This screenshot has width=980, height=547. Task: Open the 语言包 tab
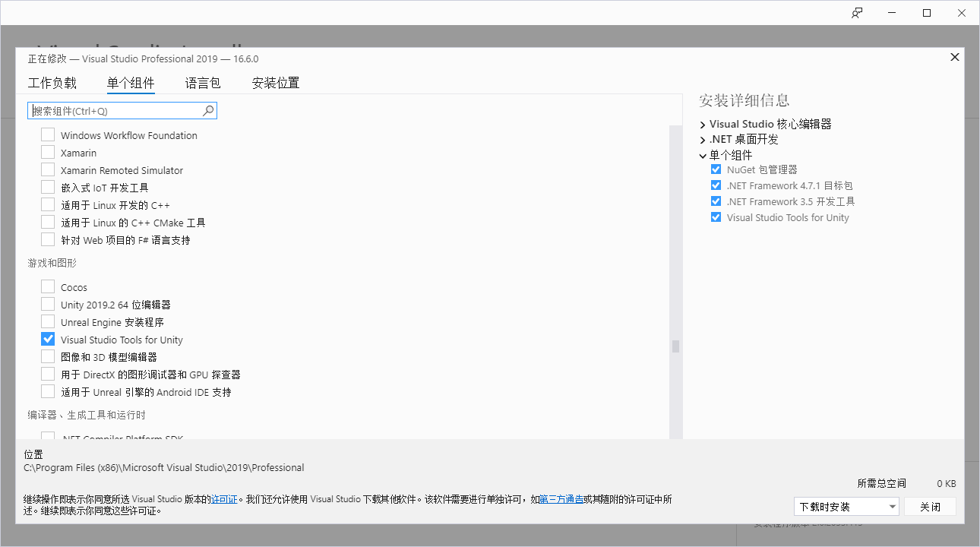pos(203,84)
